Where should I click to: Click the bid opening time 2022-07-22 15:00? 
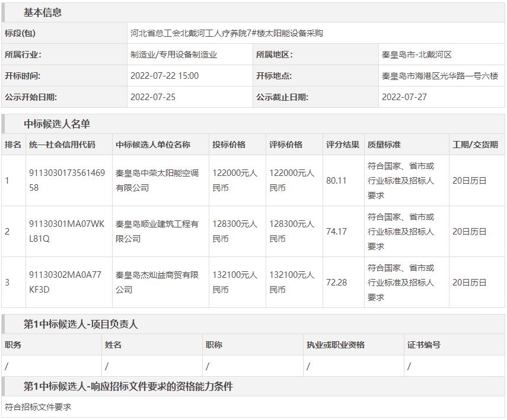[164, 76]
